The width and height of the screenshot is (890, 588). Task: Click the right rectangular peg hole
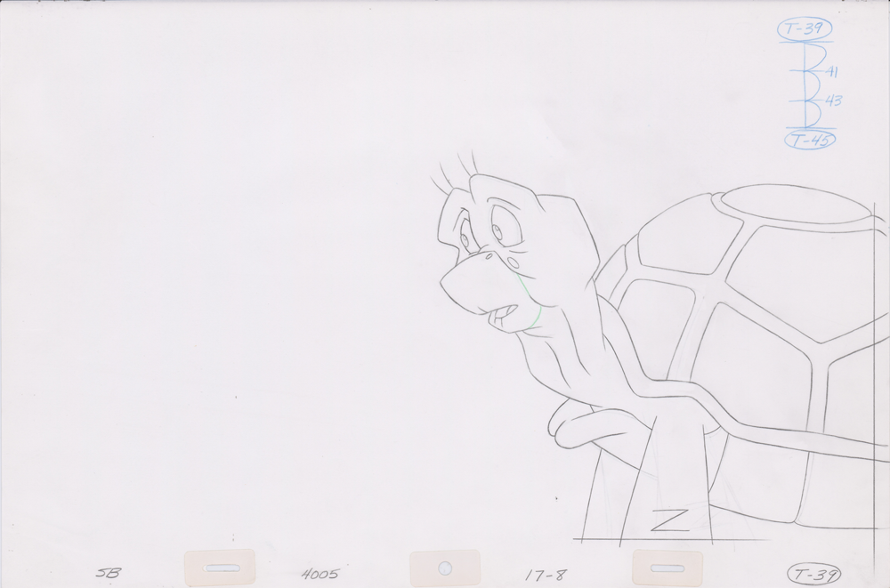pyautogui.click(x=668, y=567)
